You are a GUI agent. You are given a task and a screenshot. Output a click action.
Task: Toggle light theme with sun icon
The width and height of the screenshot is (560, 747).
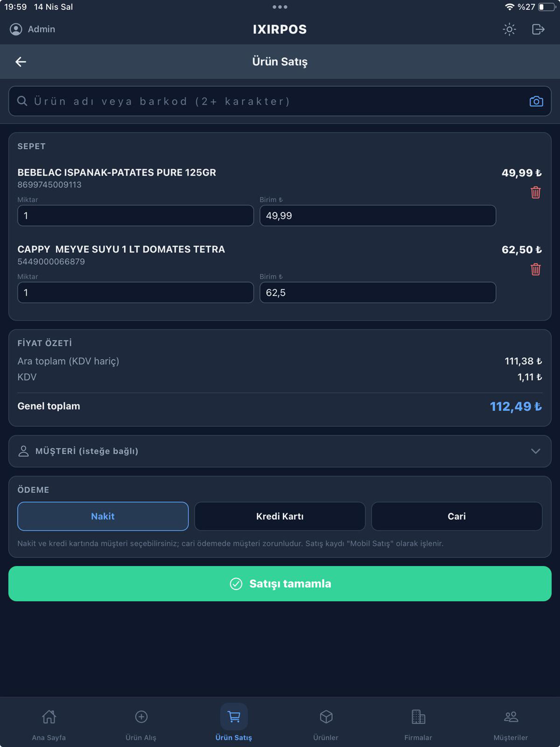pos(509,29)
